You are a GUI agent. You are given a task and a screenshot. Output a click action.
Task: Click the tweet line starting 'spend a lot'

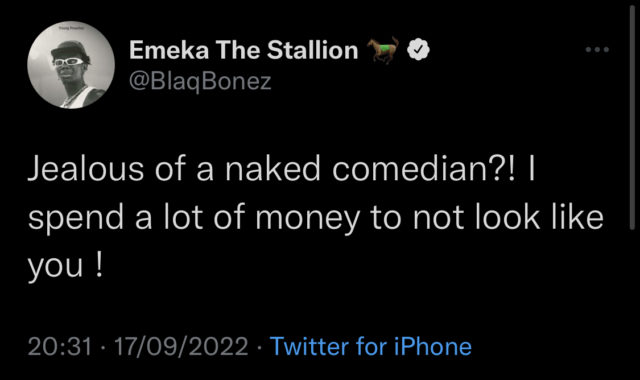pos(316,218)
